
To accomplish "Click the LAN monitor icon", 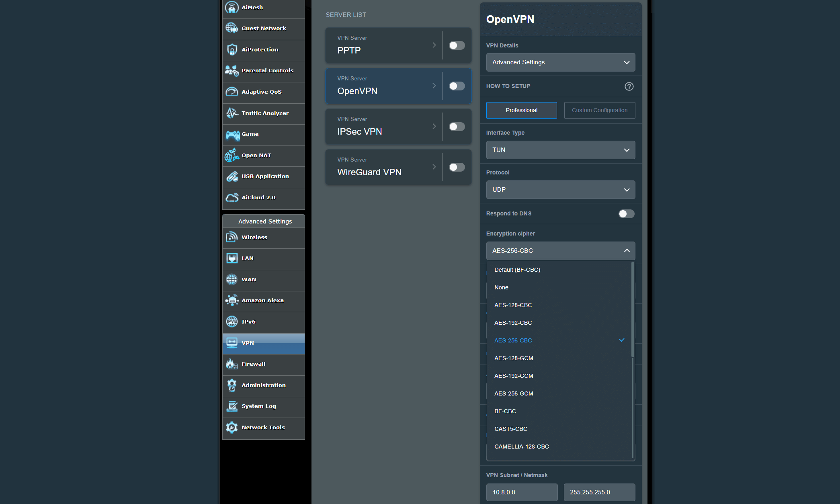I will coord(232,258).
